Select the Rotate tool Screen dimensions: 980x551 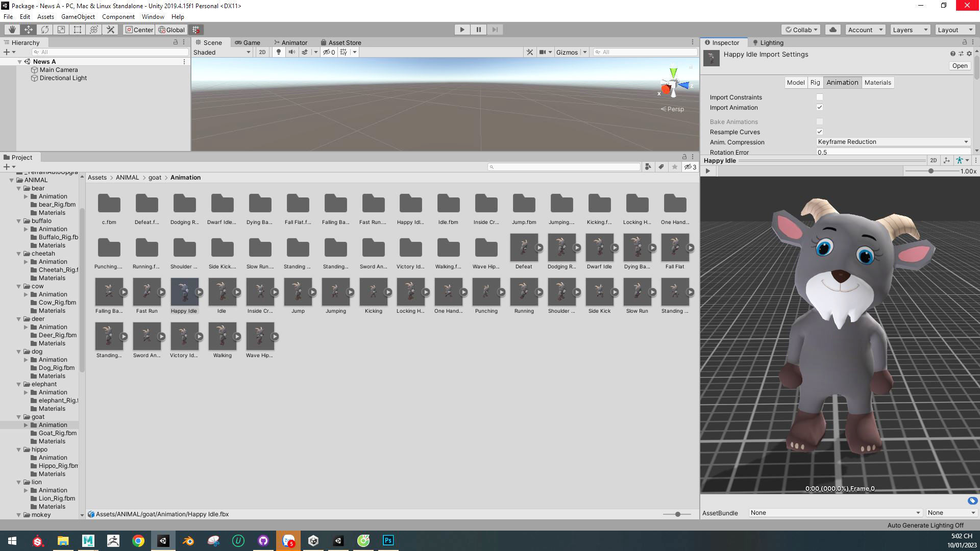pos(45,30)
